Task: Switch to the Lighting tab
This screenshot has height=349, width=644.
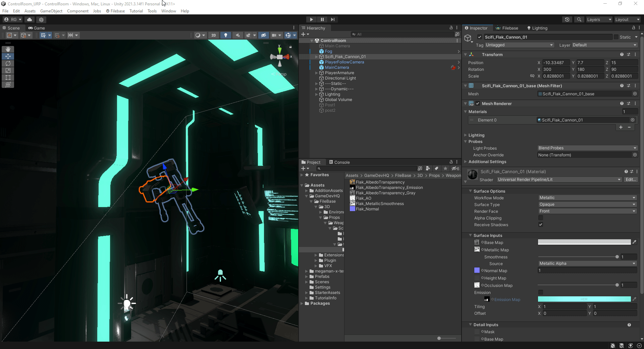Action: (537, 28)
